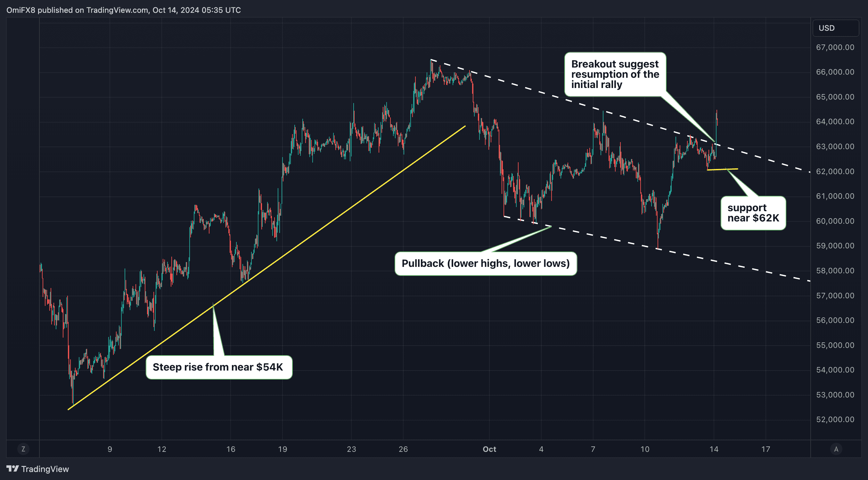
Task: Click the Z timezone button
Action: [23, 449]
